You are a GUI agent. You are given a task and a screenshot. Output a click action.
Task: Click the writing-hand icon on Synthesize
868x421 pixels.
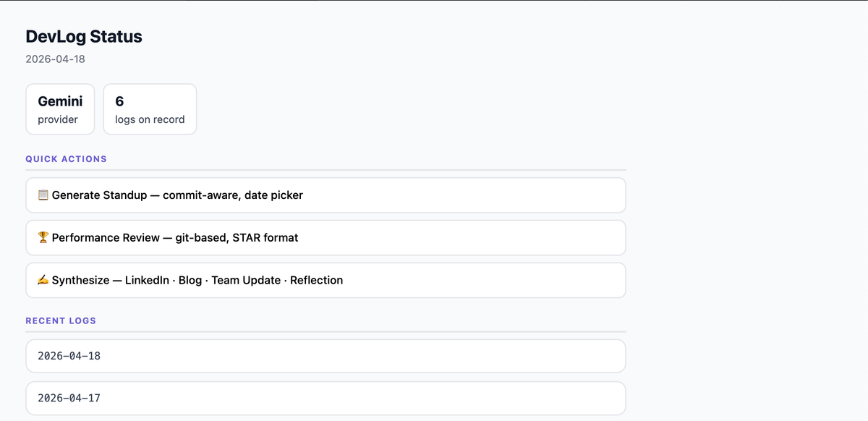coord(44,280)
